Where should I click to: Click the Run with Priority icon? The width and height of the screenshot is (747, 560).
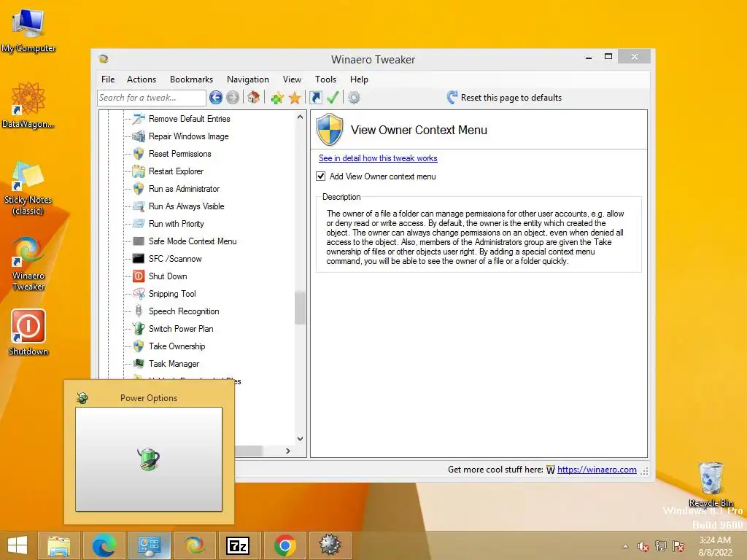point(139,224)
